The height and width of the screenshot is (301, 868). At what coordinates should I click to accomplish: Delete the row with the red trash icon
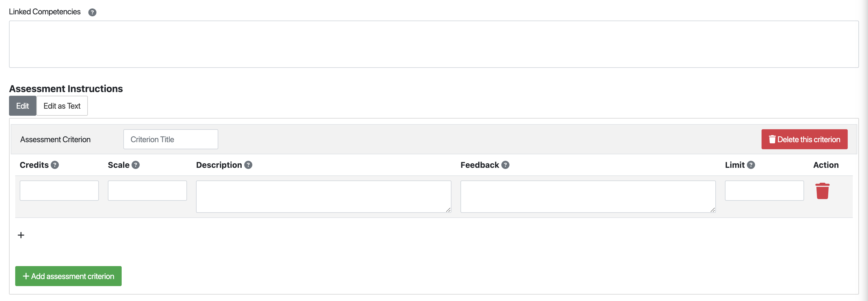(x=822, y=191)
